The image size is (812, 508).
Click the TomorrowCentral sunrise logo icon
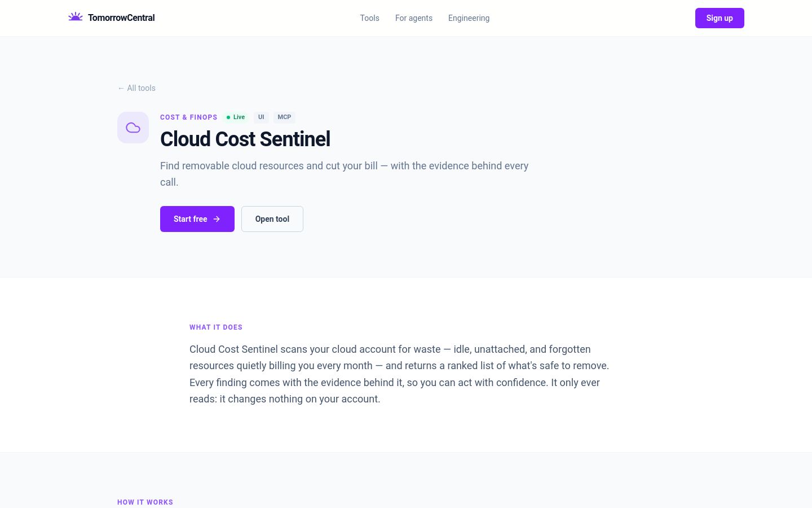(x=76, y=17)
